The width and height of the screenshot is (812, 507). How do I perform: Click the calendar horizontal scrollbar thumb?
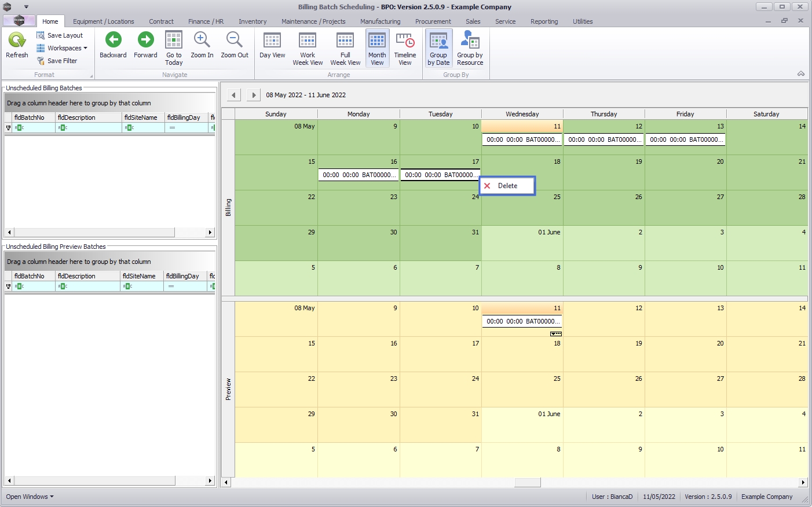(x=528, y=482)
